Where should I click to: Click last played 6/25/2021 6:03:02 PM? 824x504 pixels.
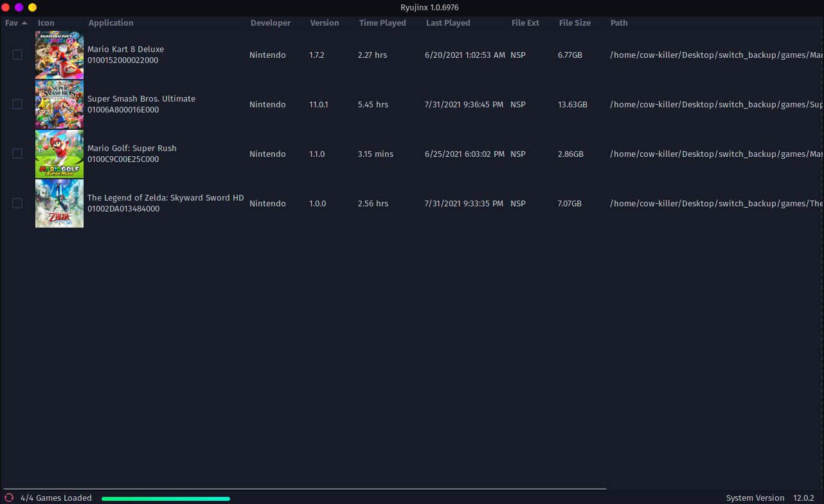click(464, 154)
